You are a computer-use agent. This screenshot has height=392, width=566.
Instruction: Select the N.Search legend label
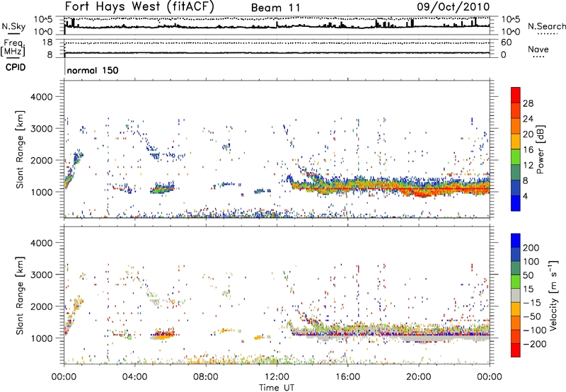tap(547, 26)
